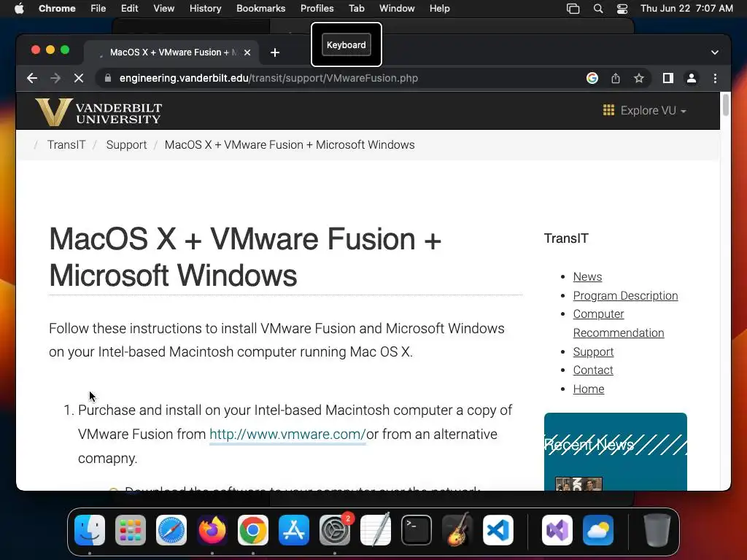The width and height of the screenshot is (747, 560).
Task: Launch Visual Studio Code from the Dock
Action: click(498, 530)
